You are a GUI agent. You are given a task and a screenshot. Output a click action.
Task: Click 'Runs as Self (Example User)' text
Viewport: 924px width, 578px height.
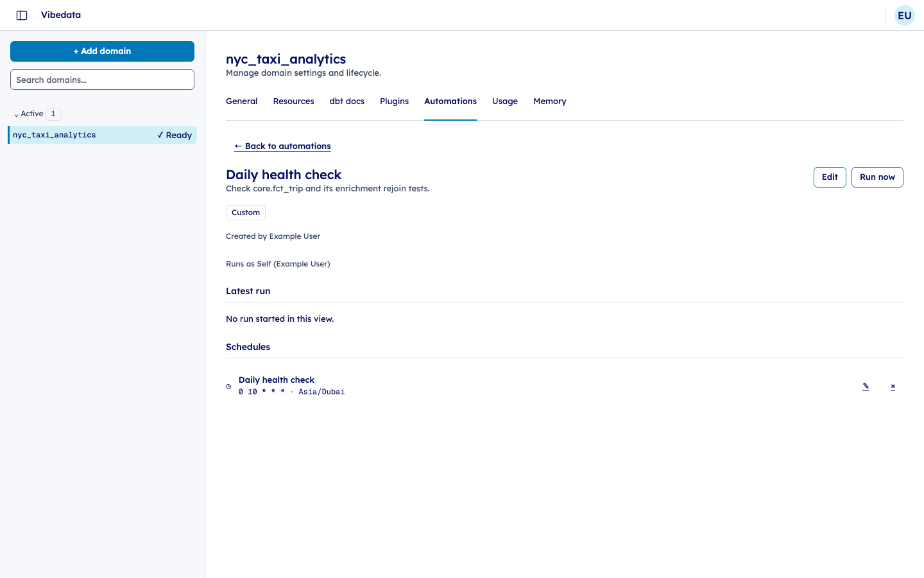click(x=278, y=264)
